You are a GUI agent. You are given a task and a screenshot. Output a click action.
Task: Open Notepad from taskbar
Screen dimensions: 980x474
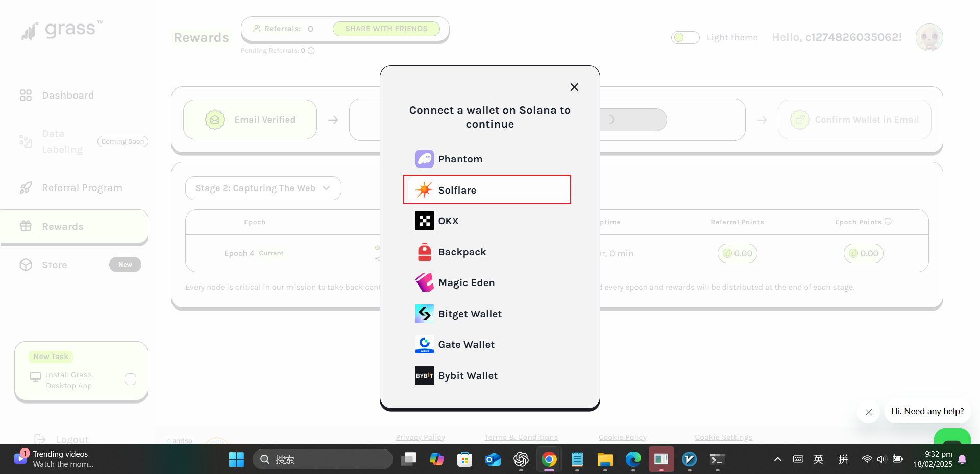[577, 459]
